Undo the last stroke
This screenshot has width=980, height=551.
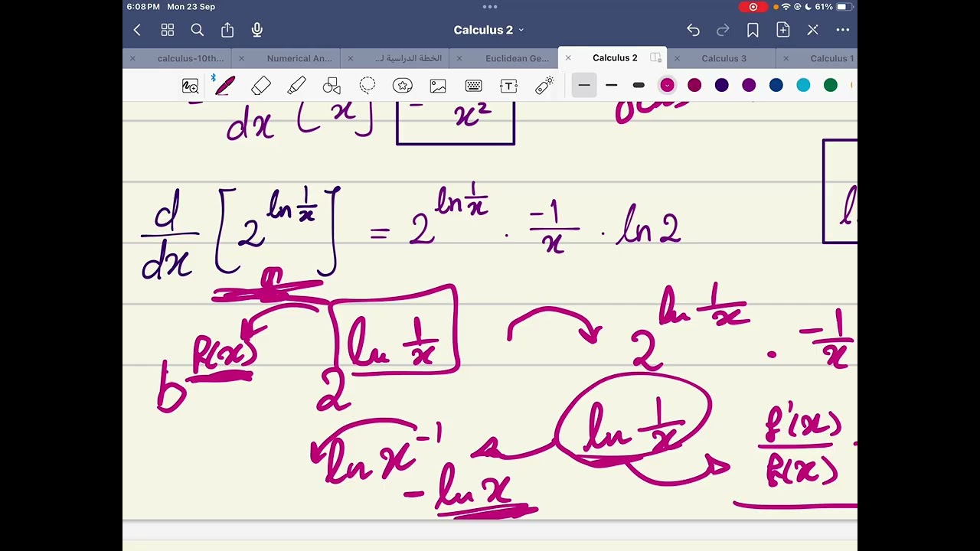(693, 30)
